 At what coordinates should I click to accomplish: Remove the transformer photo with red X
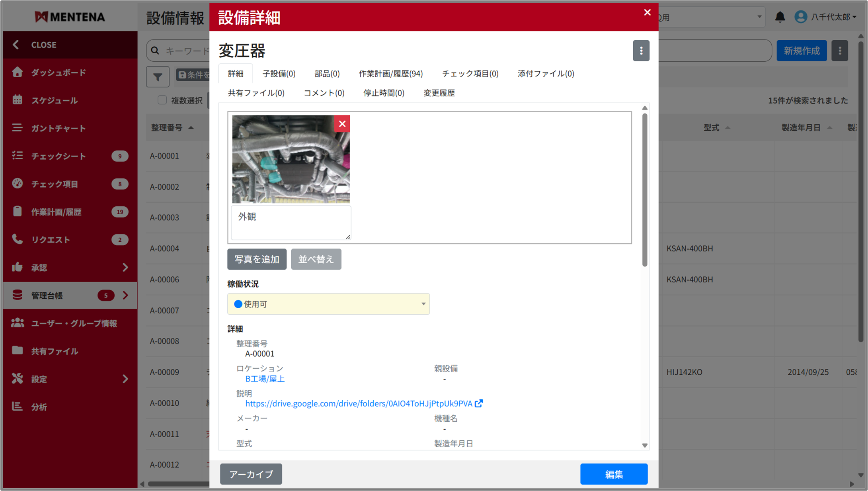pos(342,124)
